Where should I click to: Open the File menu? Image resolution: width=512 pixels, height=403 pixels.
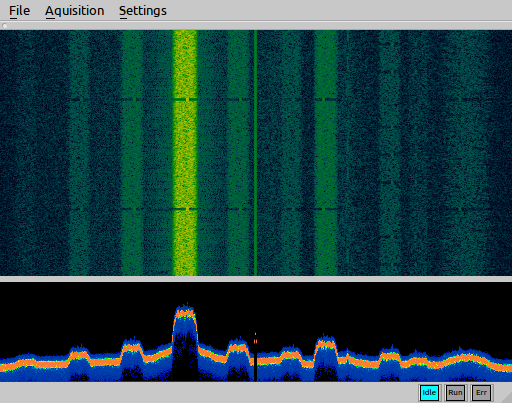tap(19, 11)
